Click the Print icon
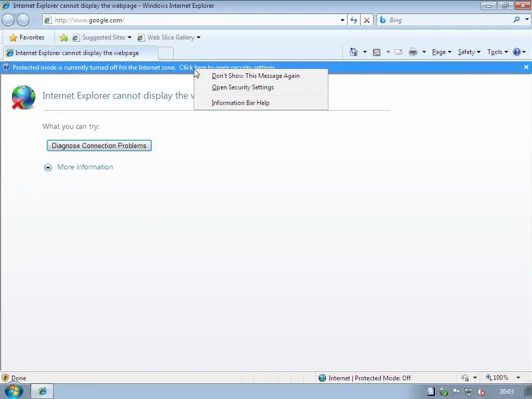The image size is (532, 399). 413,52
